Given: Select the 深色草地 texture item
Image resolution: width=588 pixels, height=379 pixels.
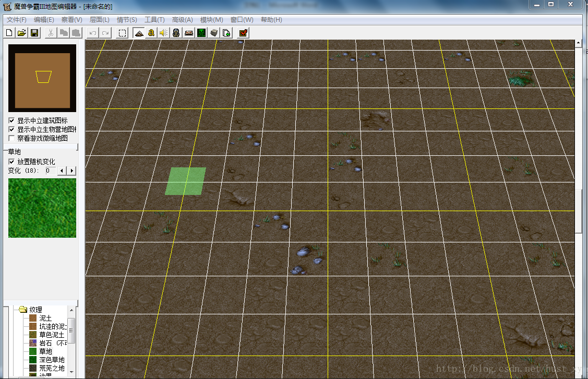Looking at the screenshot, I should (52, 360).
